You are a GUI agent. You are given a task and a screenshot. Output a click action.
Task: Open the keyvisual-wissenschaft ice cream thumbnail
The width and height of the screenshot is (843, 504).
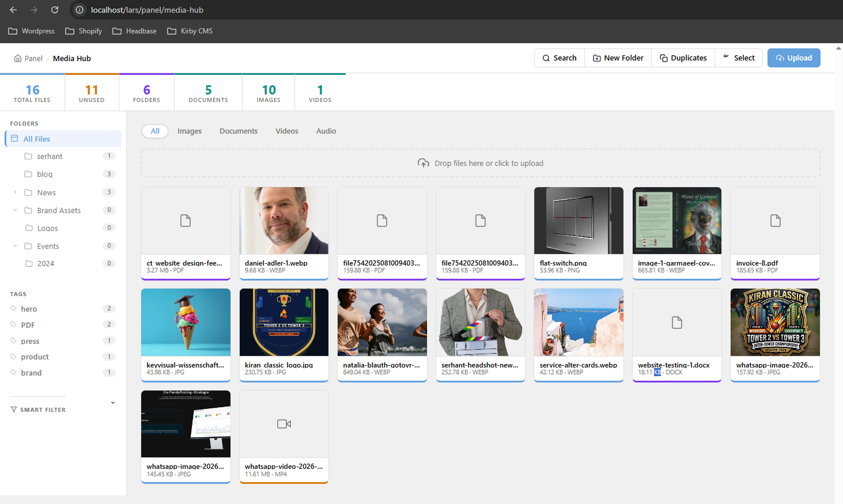coord(186,323)
